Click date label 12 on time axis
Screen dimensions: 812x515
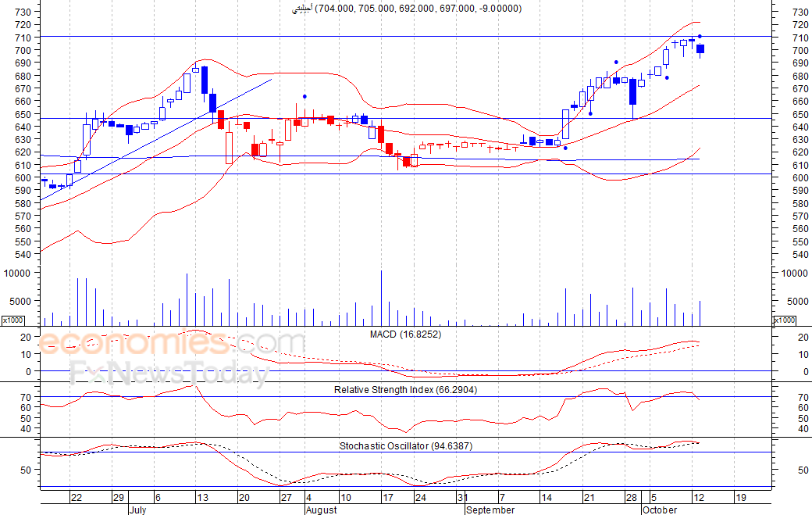pos(699,497)
